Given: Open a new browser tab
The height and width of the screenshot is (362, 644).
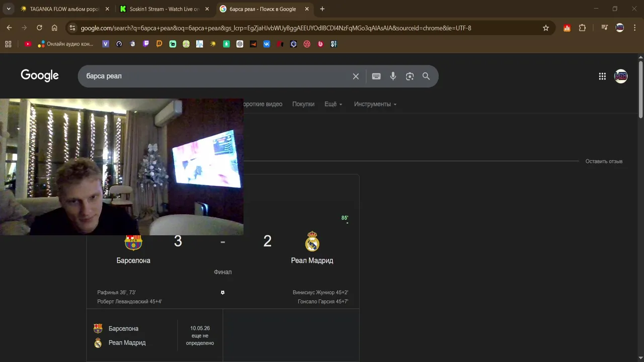Looking at the screenshot, I should (x=322, y=9).
